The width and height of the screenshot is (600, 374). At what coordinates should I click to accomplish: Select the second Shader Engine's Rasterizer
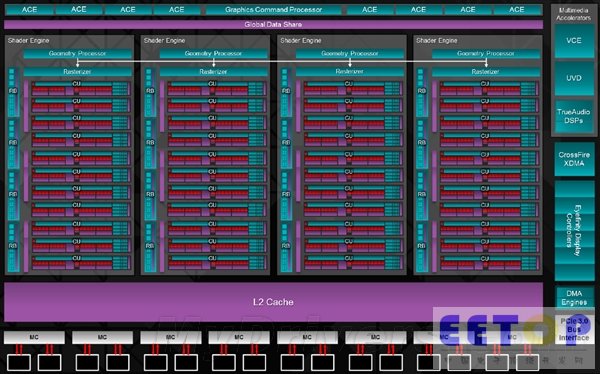pos(213,72)
